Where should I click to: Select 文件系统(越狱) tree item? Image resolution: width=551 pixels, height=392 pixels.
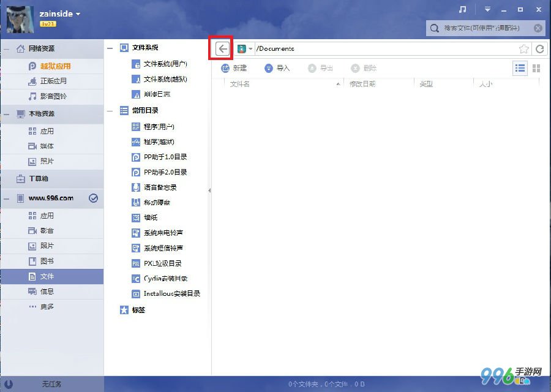[159, 79]
